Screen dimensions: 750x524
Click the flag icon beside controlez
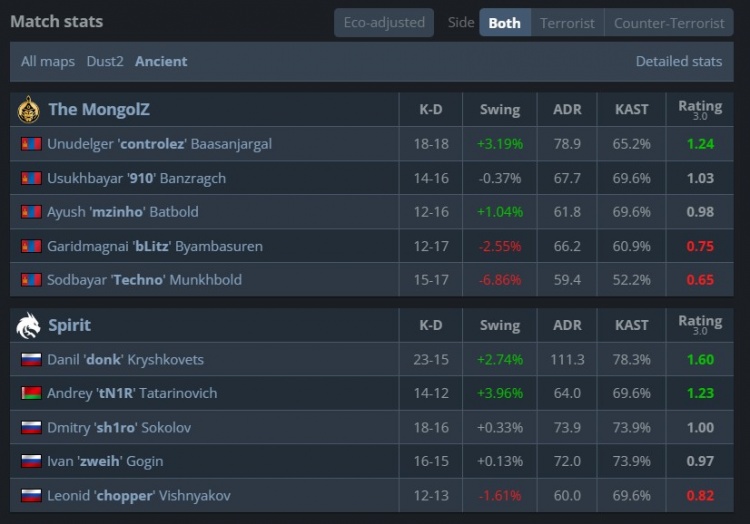click(31, 144)
